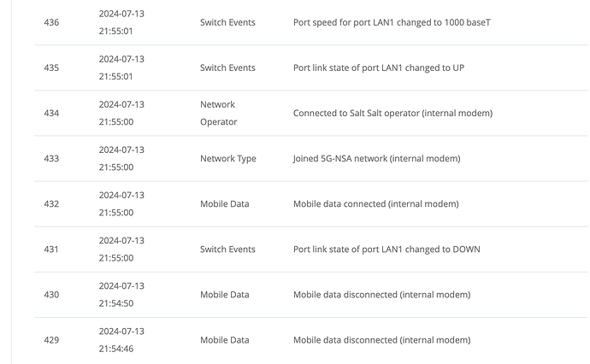
Task: Select event ID 433
Action: point(51,159)
